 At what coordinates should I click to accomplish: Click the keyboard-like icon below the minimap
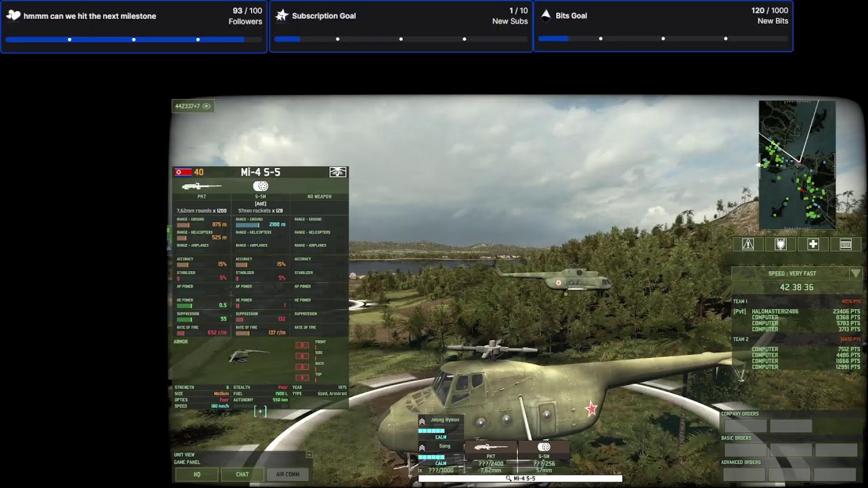846,245
